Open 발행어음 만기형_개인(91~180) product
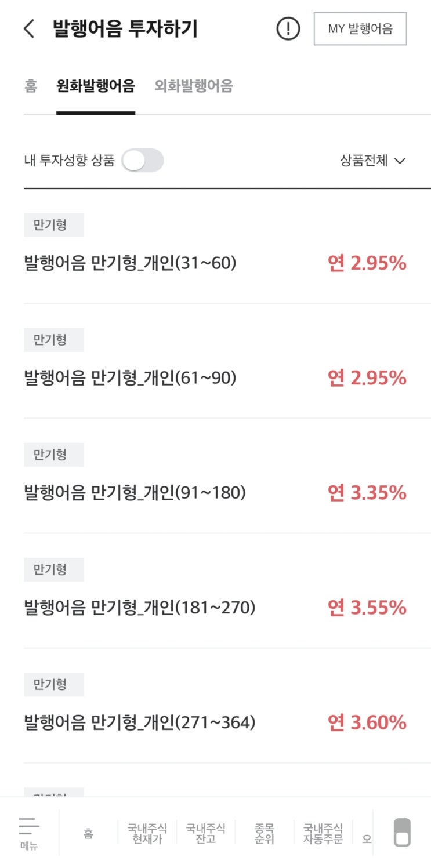This screenshot has width=431, height=868. (215, 481)
